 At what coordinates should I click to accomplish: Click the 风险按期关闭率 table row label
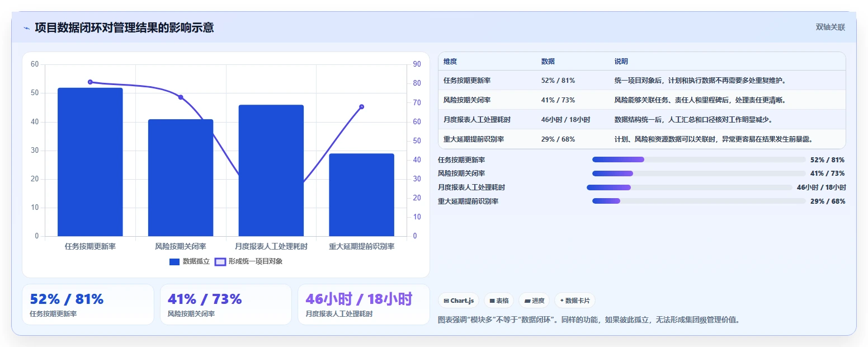[467, 100]
